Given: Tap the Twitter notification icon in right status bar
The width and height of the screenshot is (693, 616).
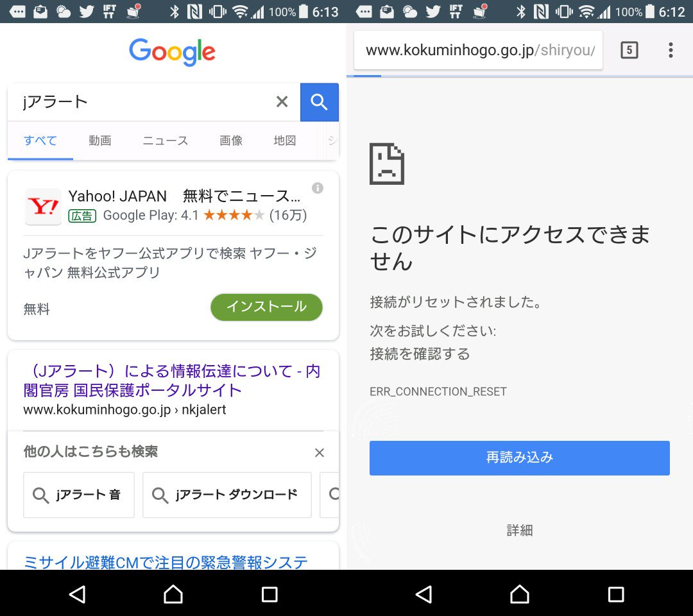Looking at the screenshot, I should coord(432,12).
